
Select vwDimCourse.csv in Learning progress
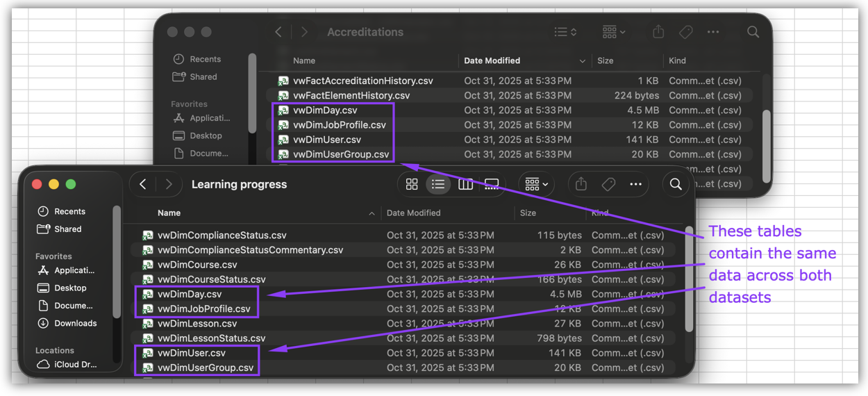click(x=197, y=265)
